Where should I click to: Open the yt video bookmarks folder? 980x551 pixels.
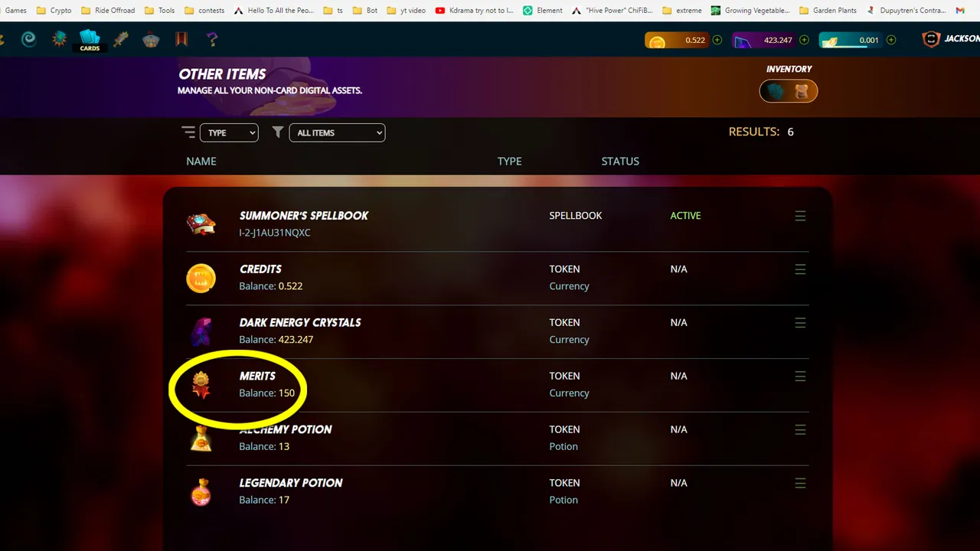pos(406,11)
